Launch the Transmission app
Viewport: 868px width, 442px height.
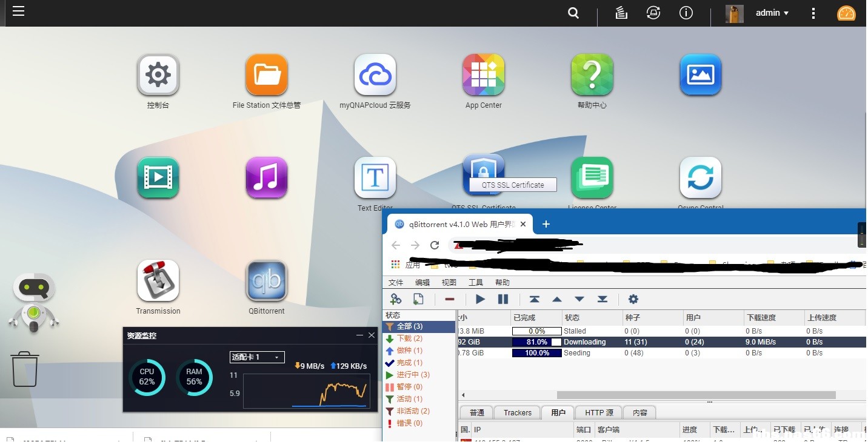(158, 281)
